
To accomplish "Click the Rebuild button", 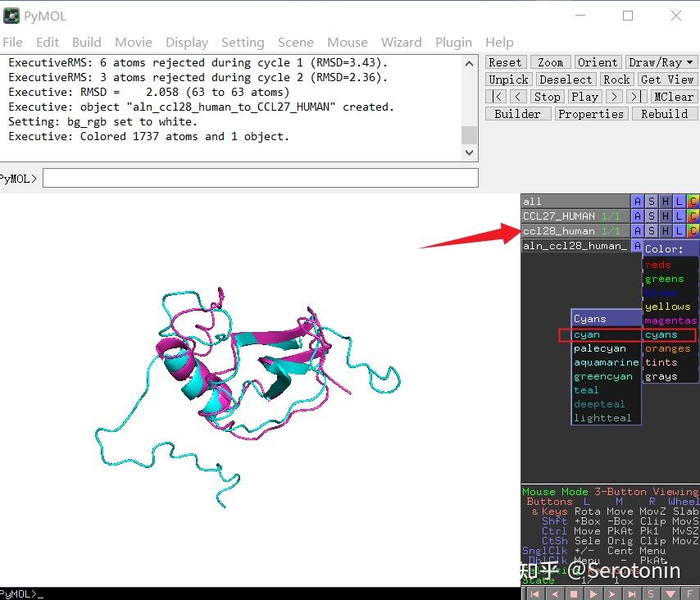I will pyautogui.click(x=664, y=114).
